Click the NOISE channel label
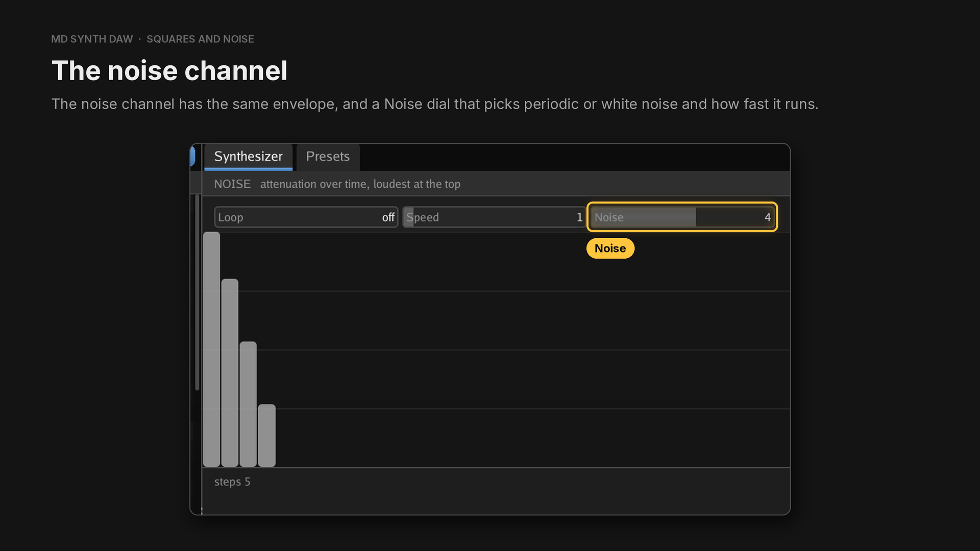 click(x=232, y=184)
